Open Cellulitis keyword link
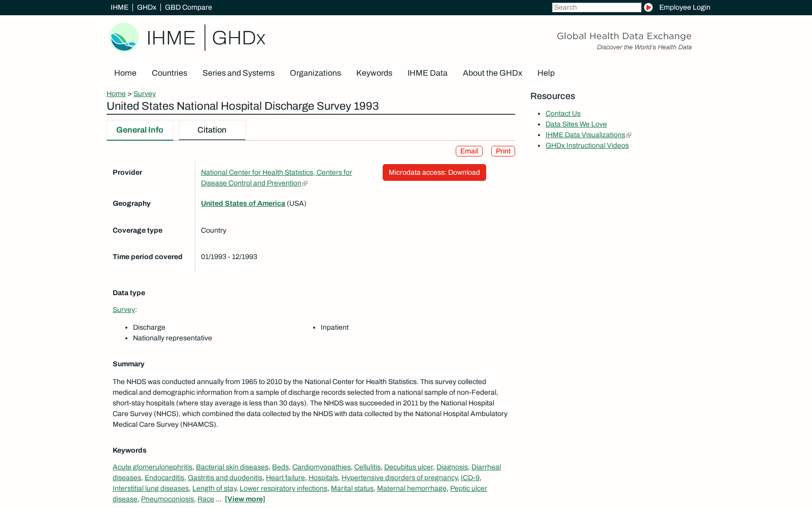The image size is (812, 508). (367, 467)
